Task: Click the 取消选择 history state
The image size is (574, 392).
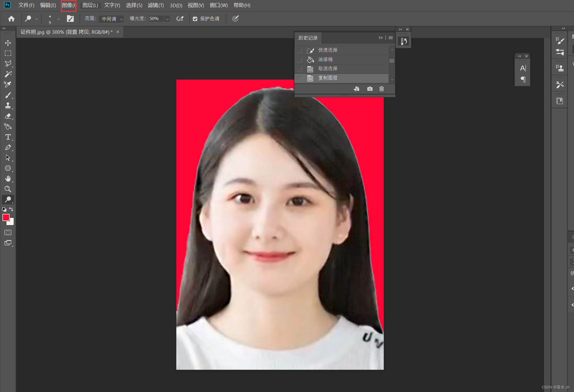Action: tap(328, 69)
